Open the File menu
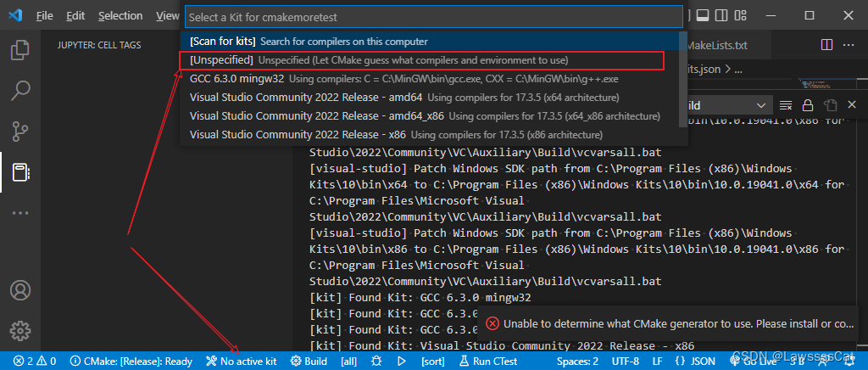Viewport: 868px width, 370px height. click(x=44, y=16)
